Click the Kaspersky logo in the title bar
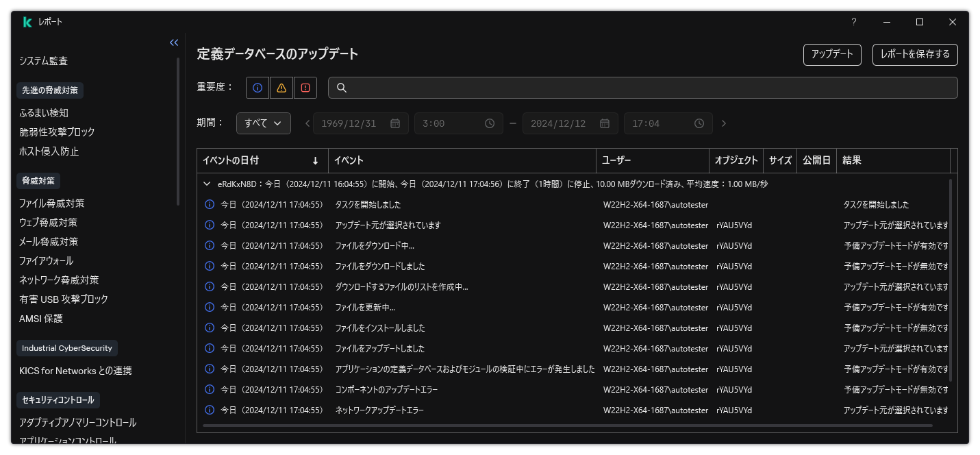980x455 pixels. pos(27,21)
